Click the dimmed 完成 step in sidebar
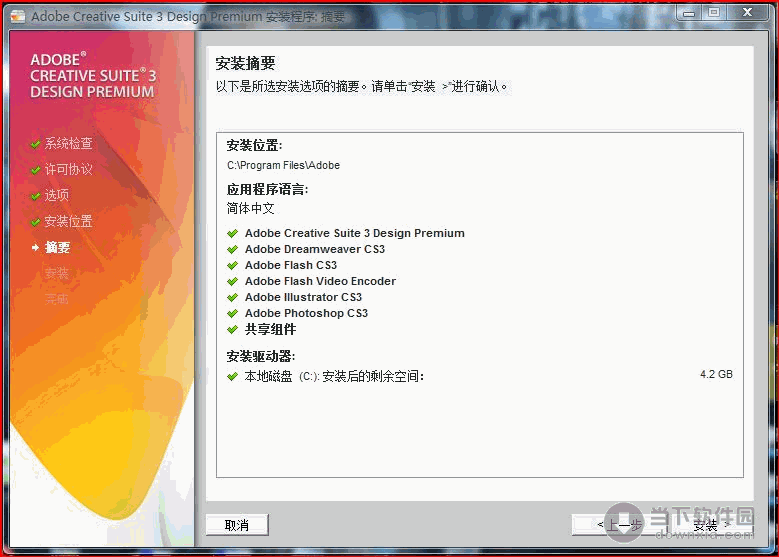 coord(57,299)
